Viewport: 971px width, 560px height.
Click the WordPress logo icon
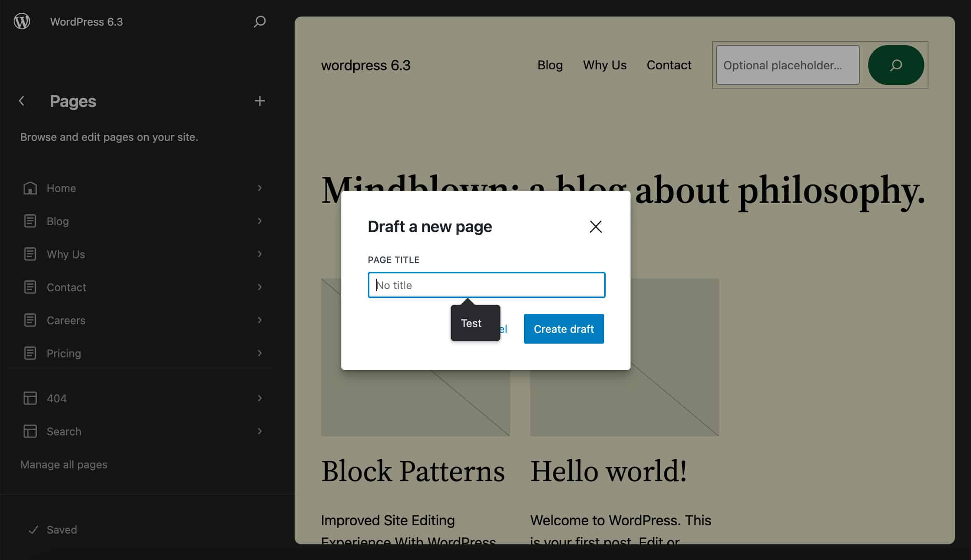click(21, 21)
